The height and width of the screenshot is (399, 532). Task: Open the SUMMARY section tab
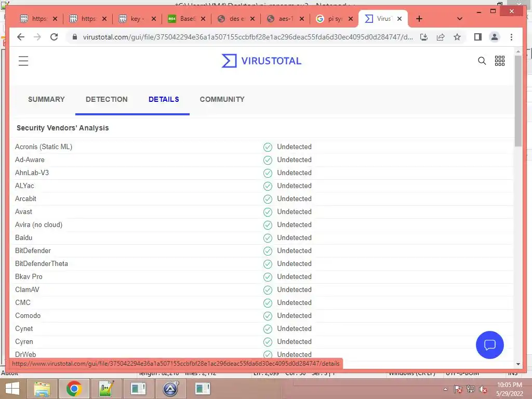pyautogui.click(x=46, y=99)
